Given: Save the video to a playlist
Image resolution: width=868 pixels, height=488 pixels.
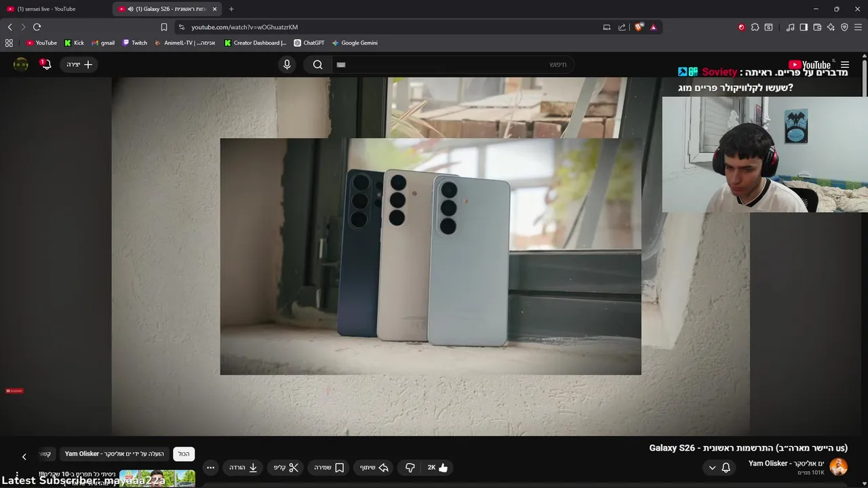Looking at the screenshot, I should (329, 468).
